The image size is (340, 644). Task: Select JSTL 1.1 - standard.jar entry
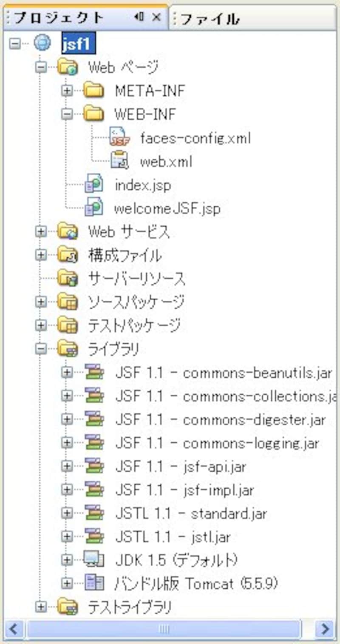tap(191, 513)
